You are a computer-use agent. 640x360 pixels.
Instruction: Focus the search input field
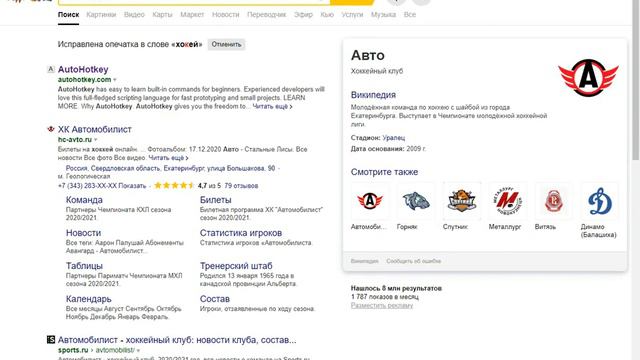tap(194, 2)
